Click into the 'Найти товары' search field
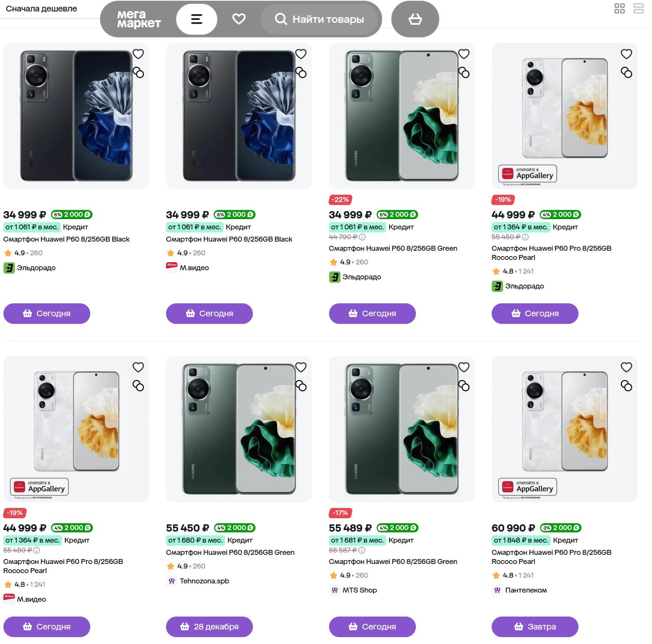 pos(328,19)
